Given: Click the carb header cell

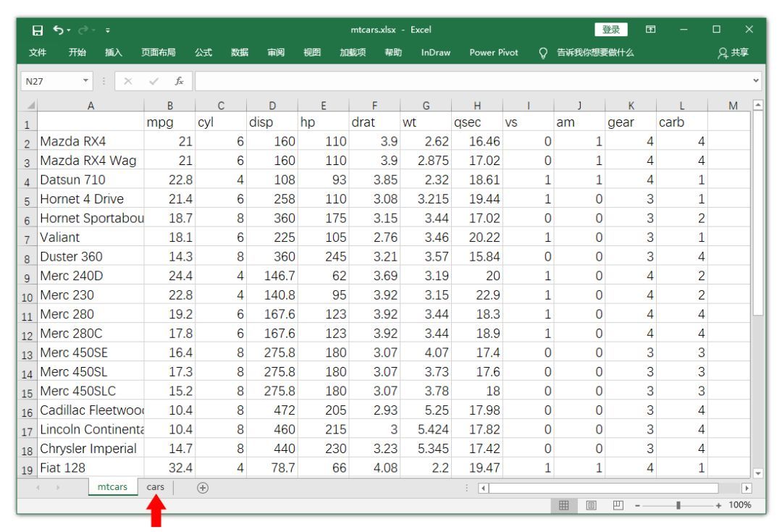Looking at the screenshot, I should click(682, 122).
